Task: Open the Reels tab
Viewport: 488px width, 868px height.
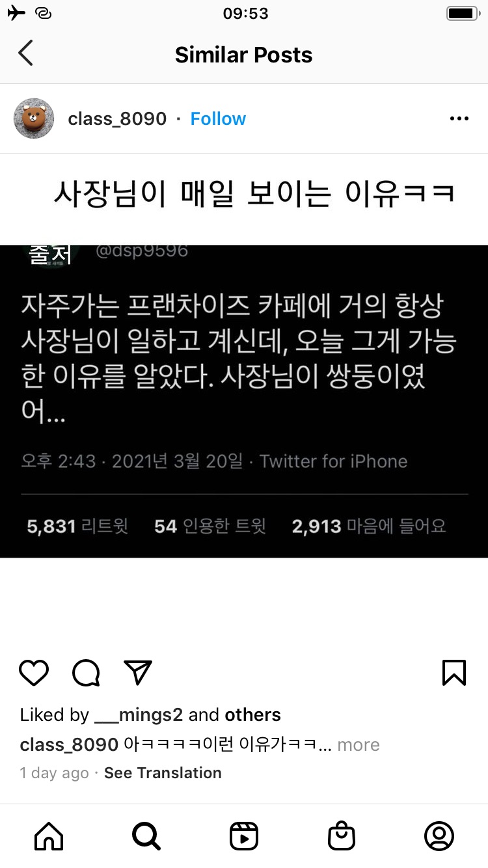Action: click(x=244, y=836)
